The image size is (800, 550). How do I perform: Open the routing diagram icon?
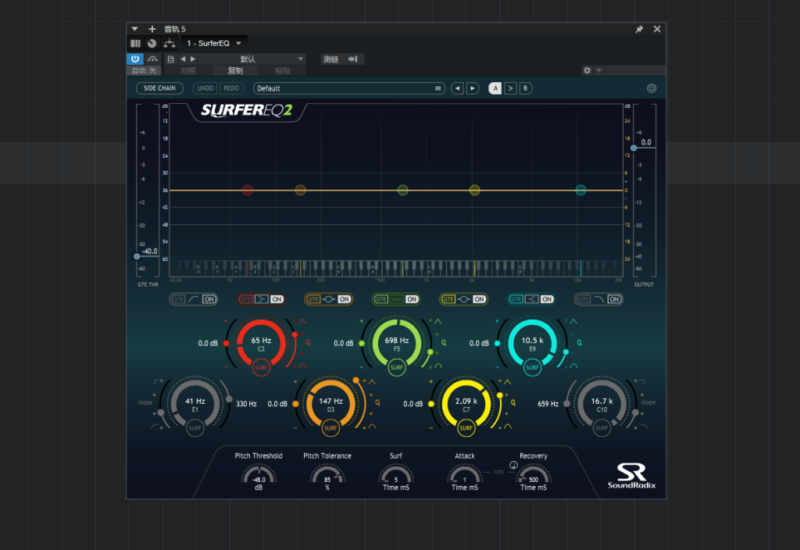pyautogui.click(x=169, y=43)
